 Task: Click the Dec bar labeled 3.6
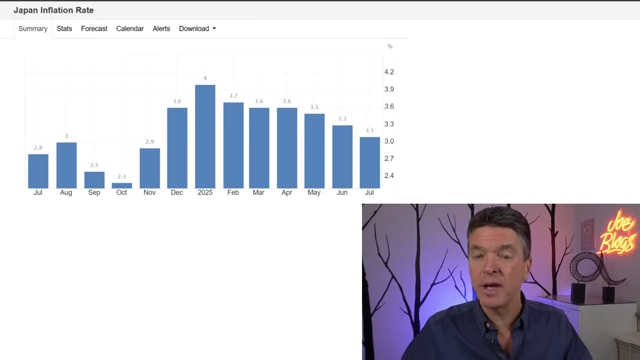pos(177,148)
